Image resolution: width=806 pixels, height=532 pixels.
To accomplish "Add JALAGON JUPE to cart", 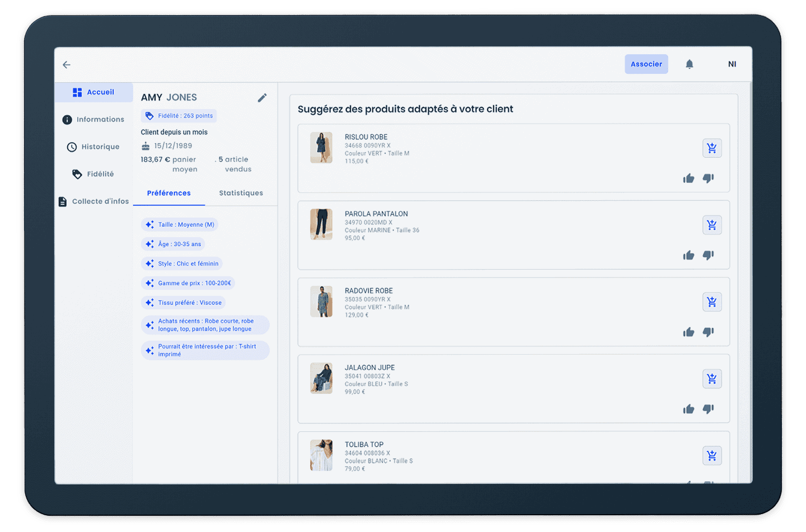I will pos(711,379).
